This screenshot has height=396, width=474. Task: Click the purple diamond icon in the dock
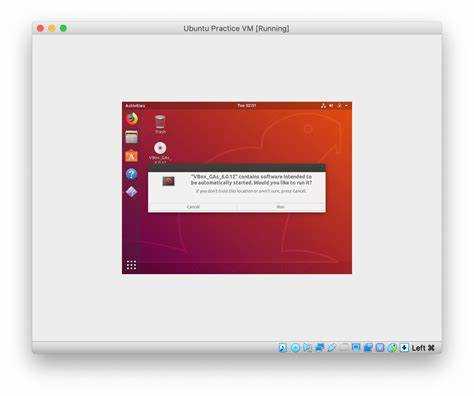[x=131, y=192]
